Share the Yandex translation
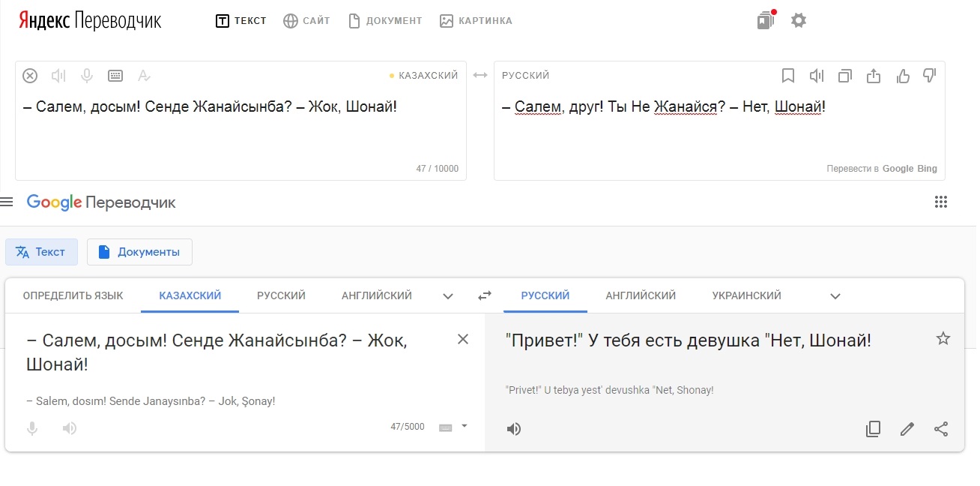The width and height of the screenshot is (980, 486). [874, 76]
